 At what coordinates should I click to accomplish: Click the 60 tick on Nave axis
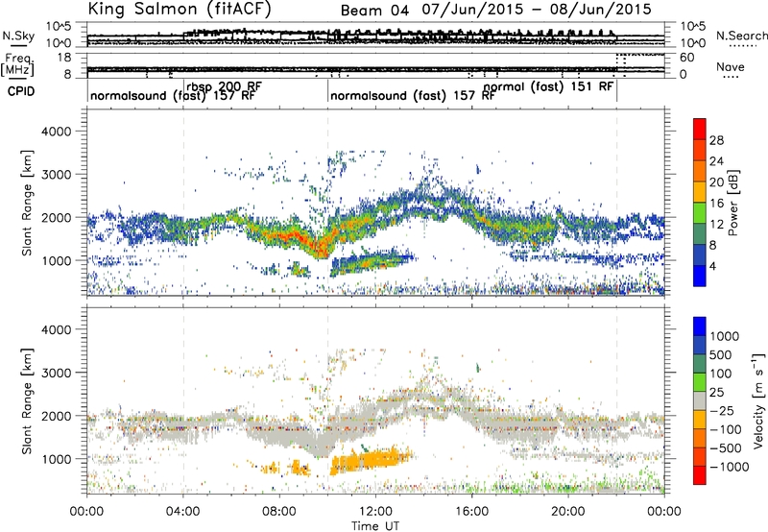point(686,58)
